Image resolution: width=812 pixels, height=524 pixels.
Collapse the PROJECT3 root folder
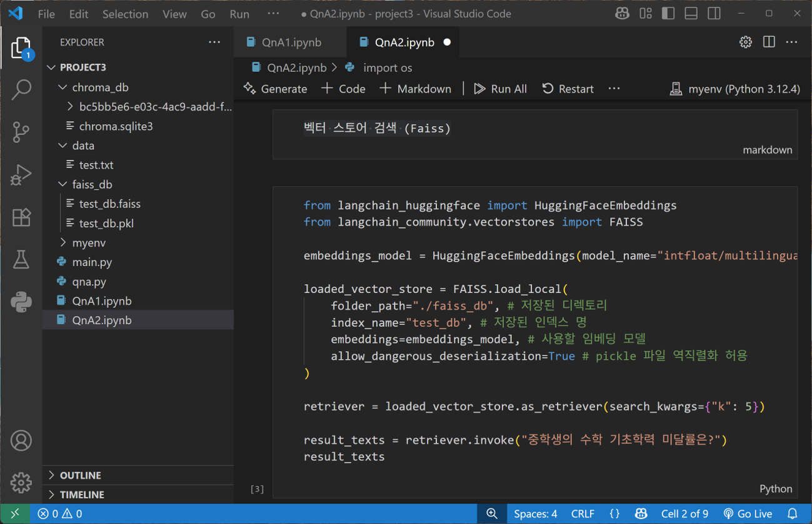[138, 67]
